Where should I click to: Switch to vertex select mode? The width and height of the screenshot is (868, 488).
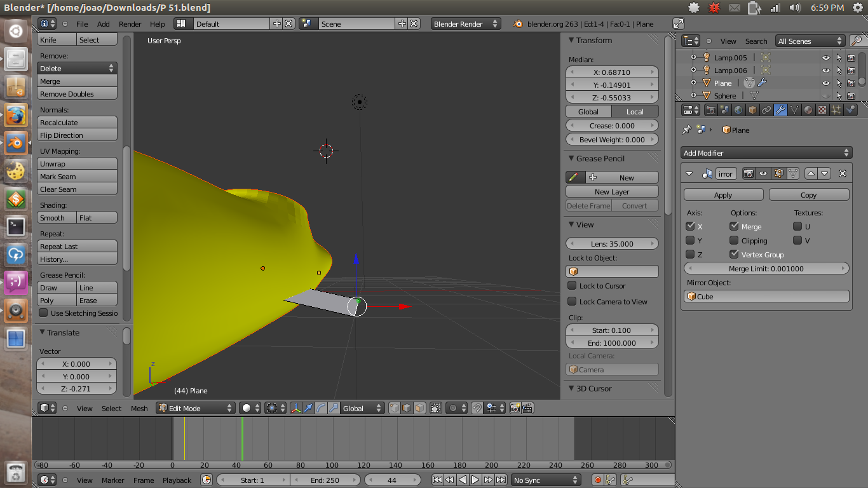pos(395,408)
